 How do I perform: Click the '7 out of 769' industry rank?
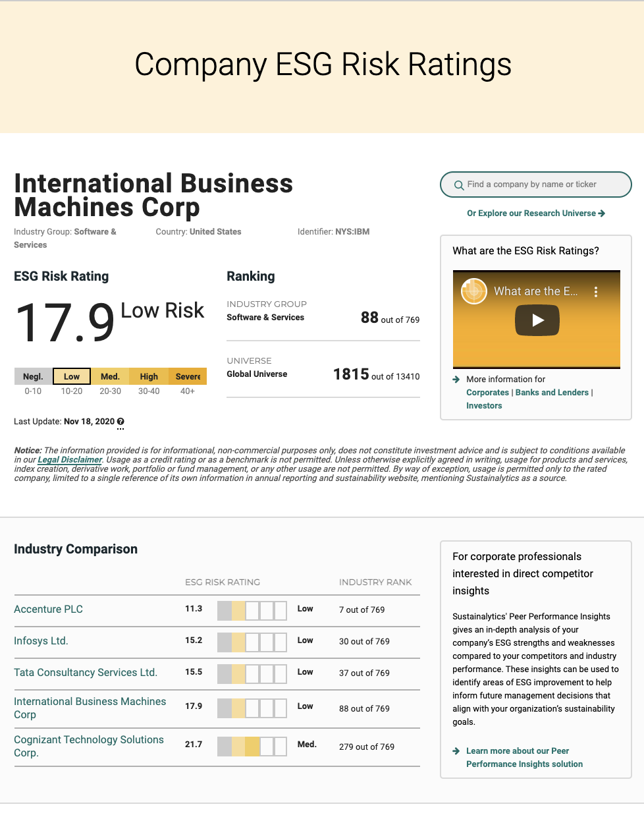tap(362, 610)
